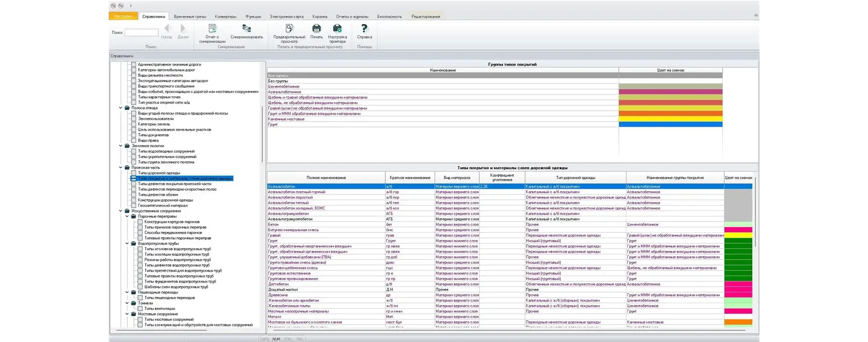This screenshot has height=342, width=868.
Task: Collapse the Земляное полотно tree node
Action: tap(121, 146)
